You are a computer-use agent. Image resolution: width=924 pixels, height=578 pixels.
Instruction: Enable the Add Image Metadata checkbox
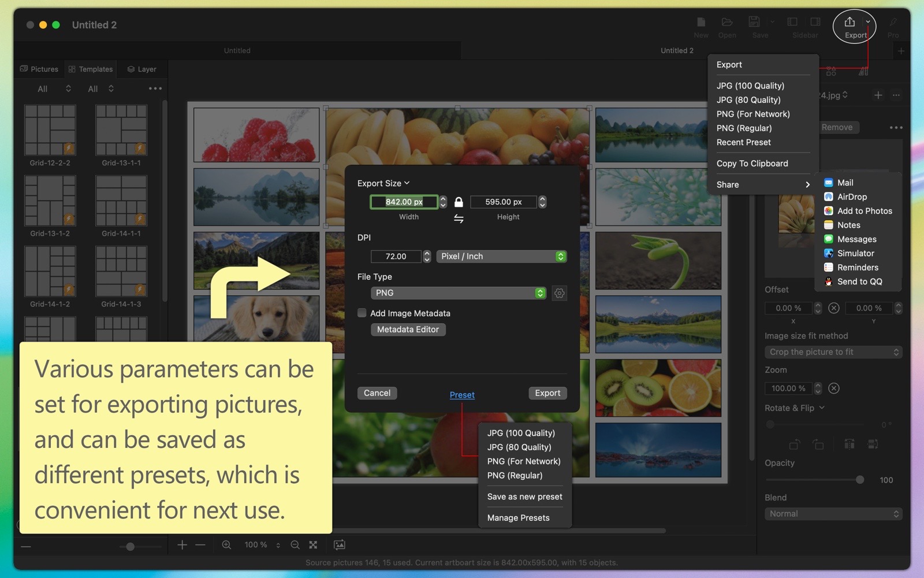(362, 313)
